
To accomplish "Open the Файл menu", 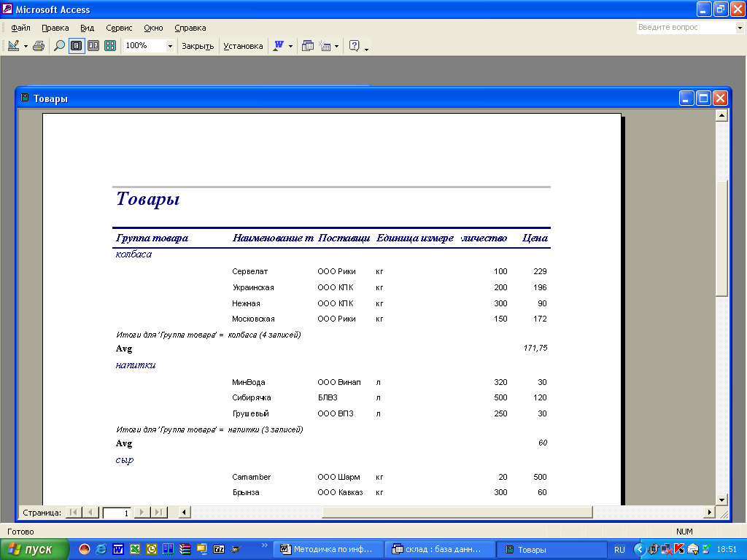I will (20, 28).
